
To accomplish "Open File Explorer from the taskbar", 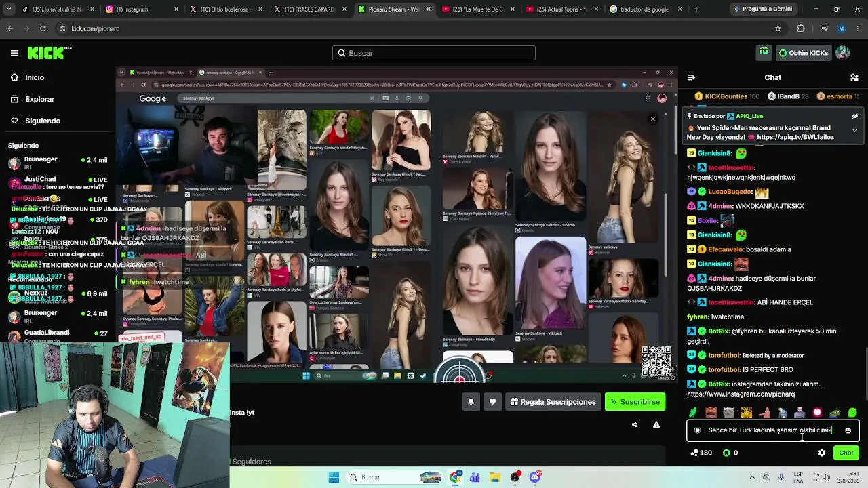I will pos(495,478).
